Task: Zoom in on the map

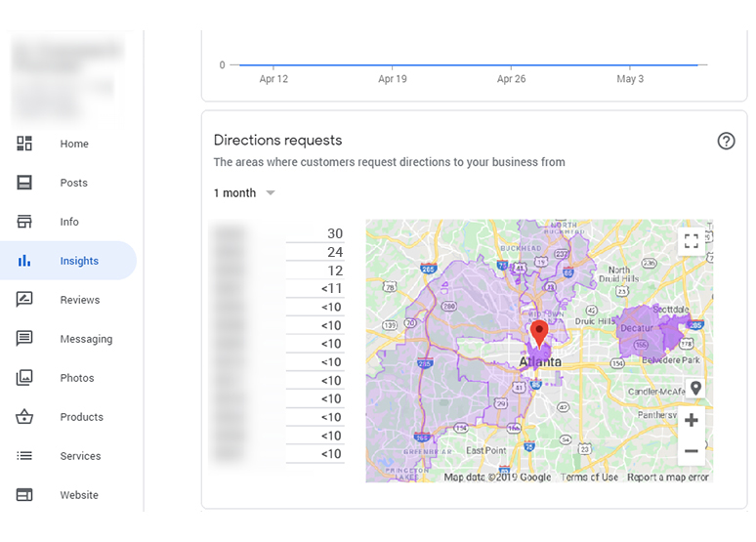Action: coord(692,420)
